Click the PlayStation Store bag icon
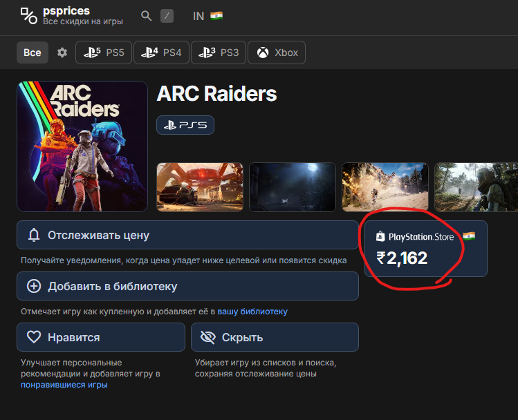Screen dimensions: 518x420 [380, 236]
